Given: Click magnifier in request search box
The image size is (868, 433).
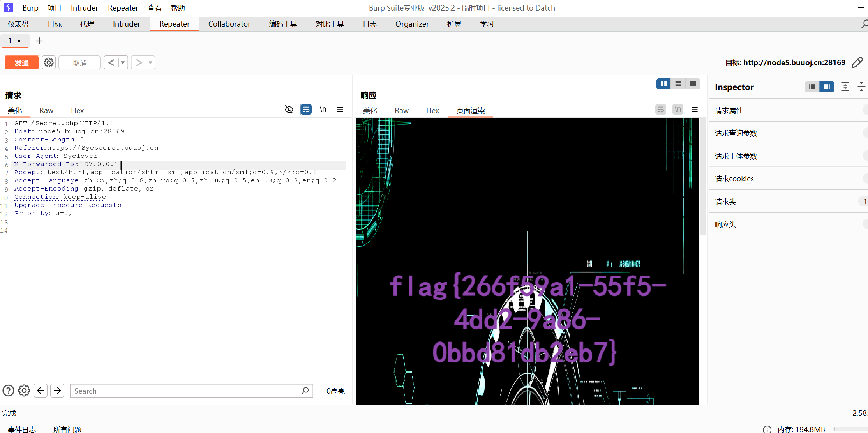Looking at the screenshot, I should coord(305,391).
